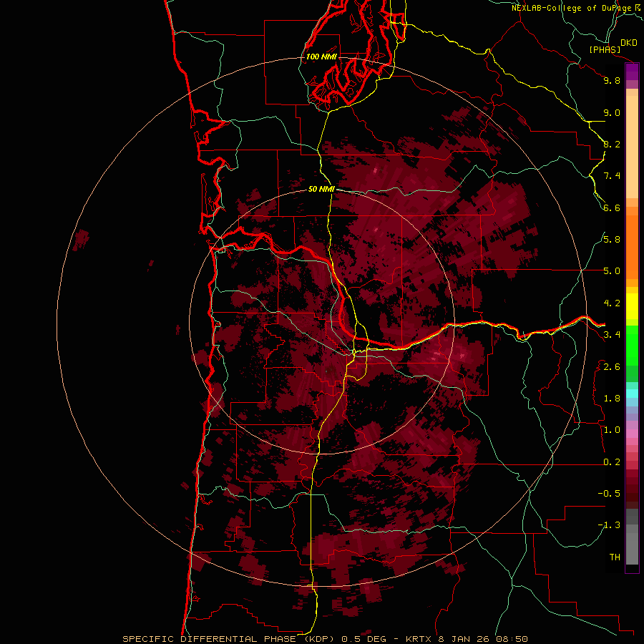Click the bright green segment of the color bar
Screen dimensions: 644x644
pyautogui.click(x=632, y=345)
